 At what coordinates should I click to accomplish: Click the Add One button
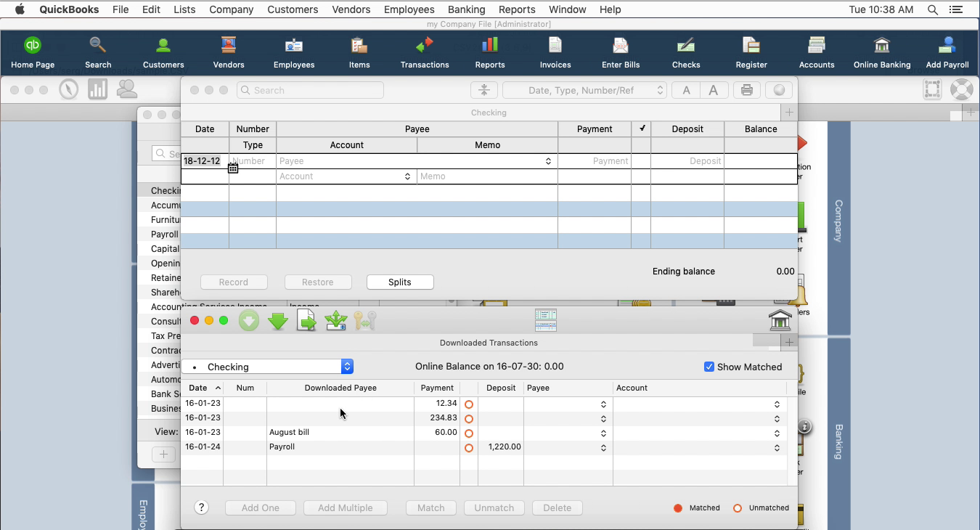[260, 507]
